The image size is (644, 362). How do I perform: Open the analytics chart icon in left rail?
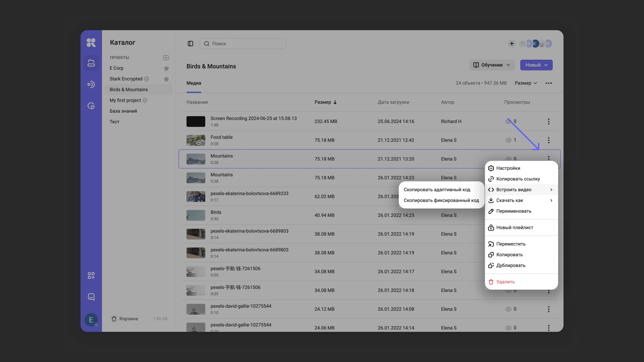91,106
